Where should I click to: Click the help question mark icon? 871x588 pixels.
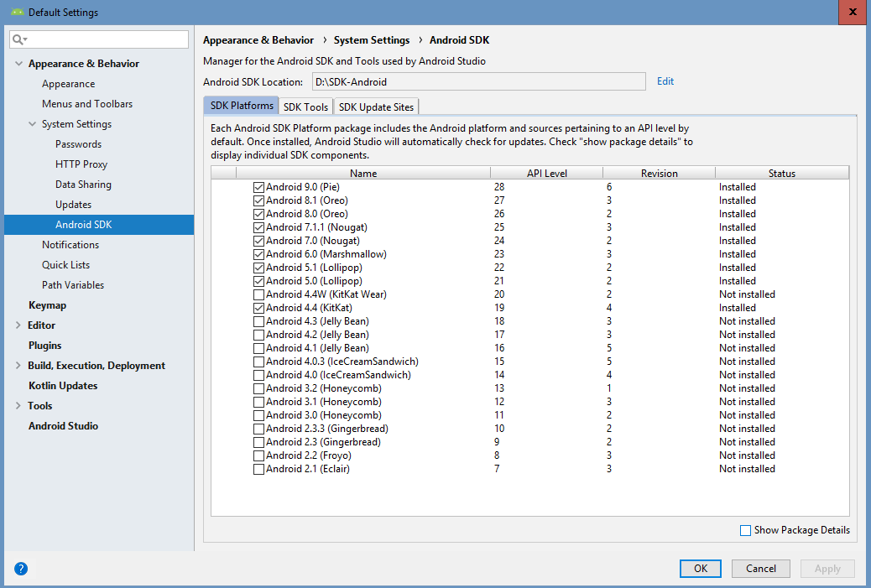pos(21,568)
